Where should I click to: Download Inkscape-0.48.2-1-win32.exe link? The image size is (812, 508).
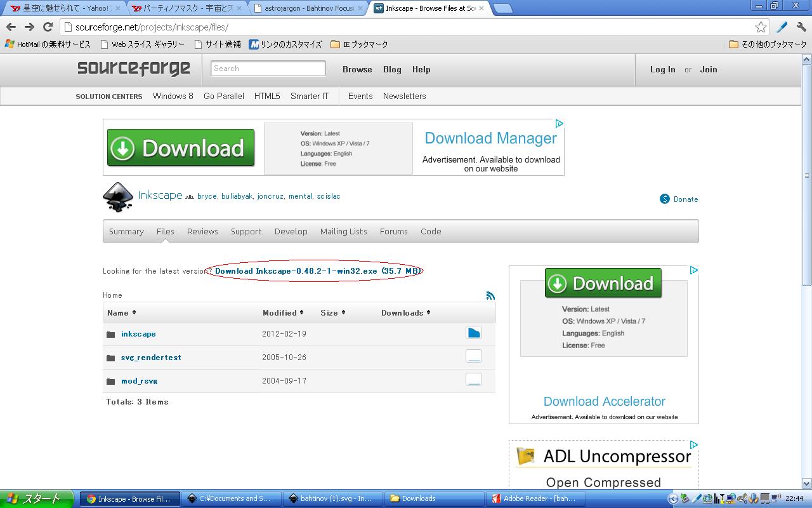click(x=317, y=271)
